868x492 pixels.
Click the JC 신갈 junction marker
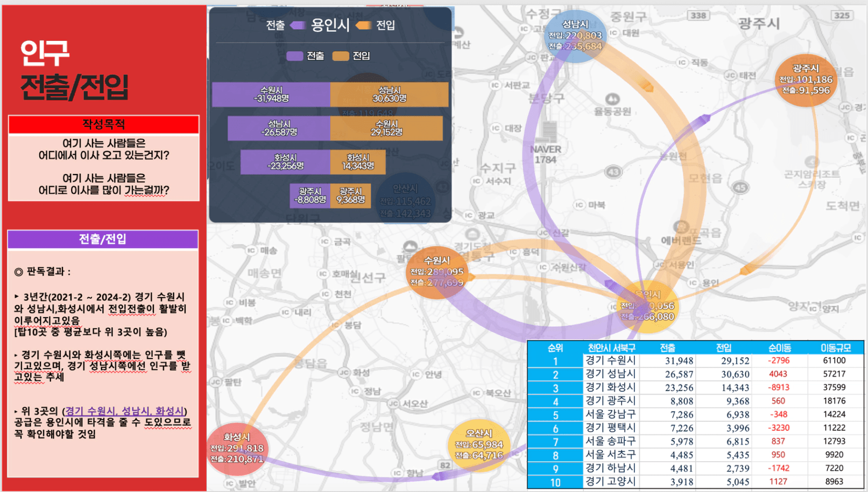tap(543, 233)
